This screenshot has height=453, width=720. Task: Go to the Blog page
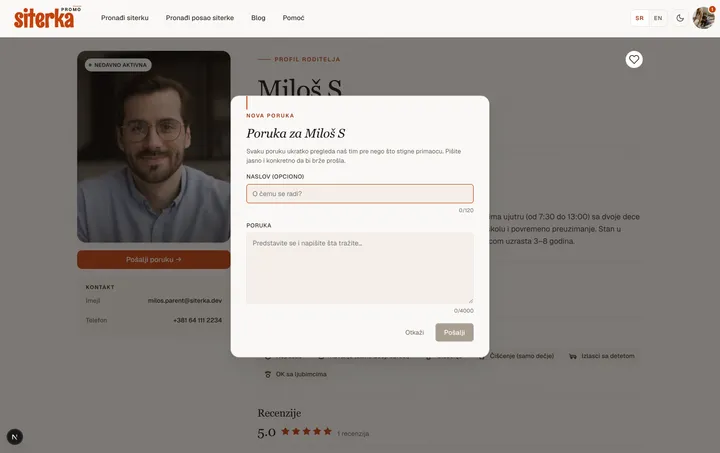click(258, 18)
